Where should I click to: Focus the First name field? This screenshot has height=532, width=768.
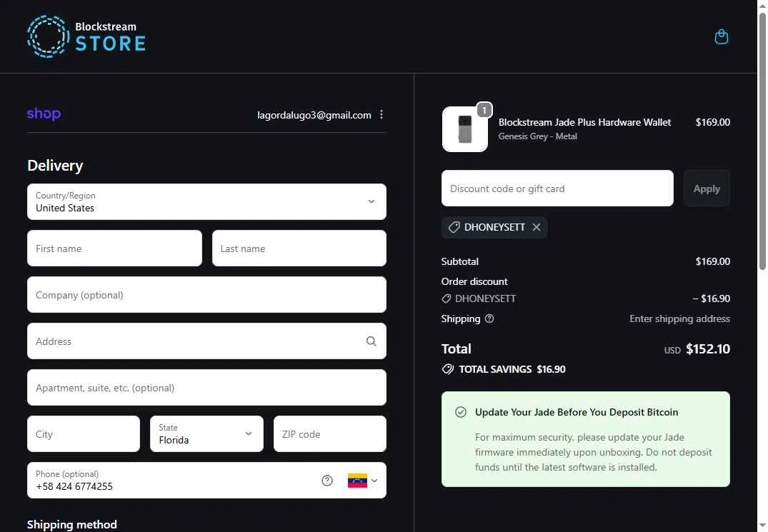point(114,248)
